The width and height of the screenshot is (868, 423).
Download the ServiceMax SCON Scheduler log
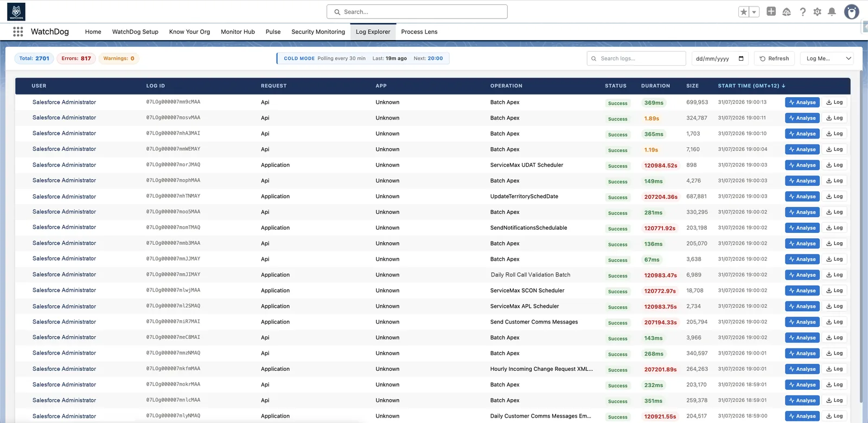(834, 291)
